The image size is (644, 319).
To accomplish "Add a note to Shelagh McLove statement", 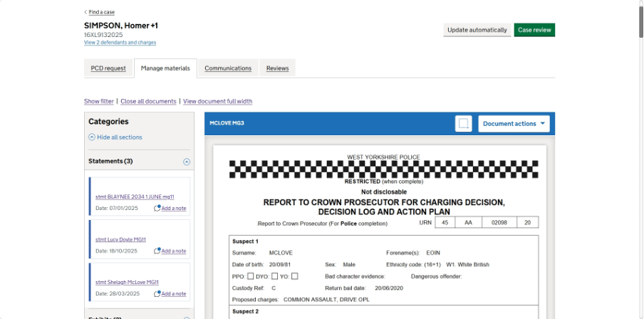I will pyautogui.click(x=174, y=293).
